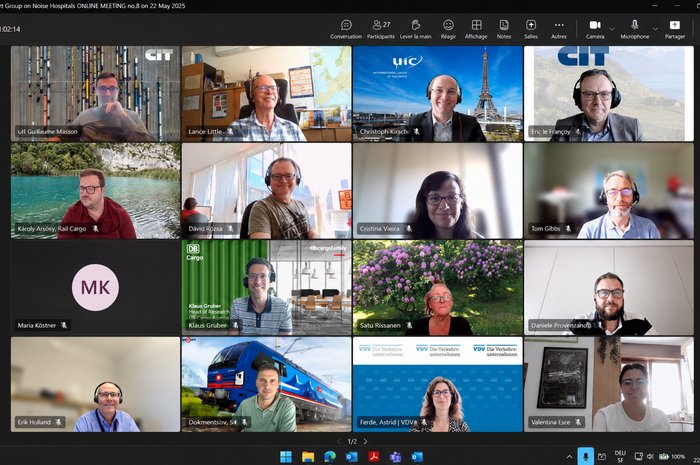
Task: Click the Klaus Gruber name label
Action: pos(208,325)
